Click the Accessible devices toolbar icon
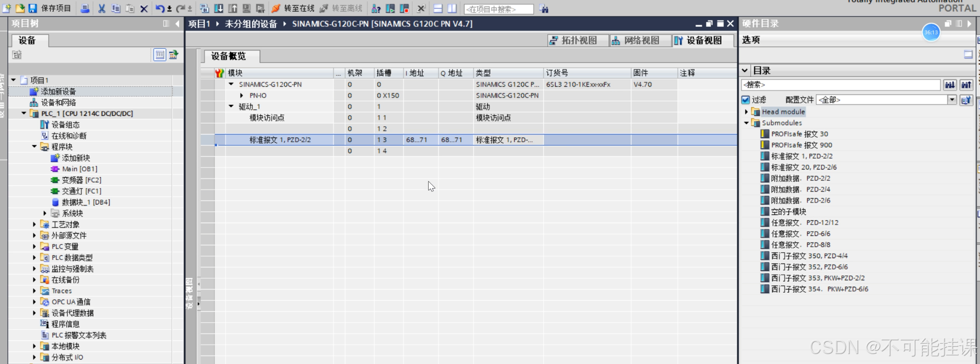 pyautogui.click(x=376, y=9)
